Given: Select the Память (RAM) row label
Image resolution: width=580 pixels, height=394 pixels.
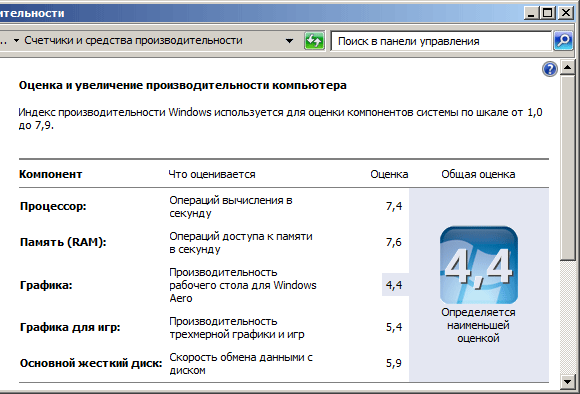Looking at the screenshot, I should pyautogui.click(x=63, y=242).
